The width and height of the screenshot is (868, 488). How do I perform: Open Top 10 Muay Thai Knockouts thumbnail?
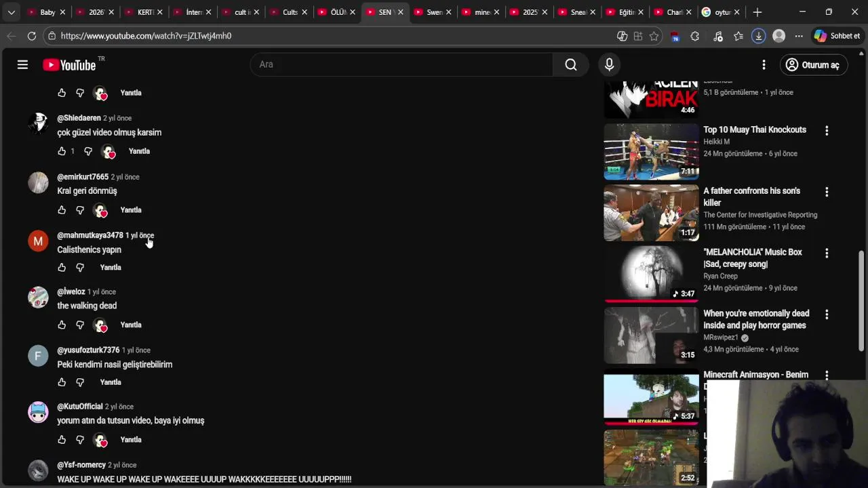click(x=651, y=151)
